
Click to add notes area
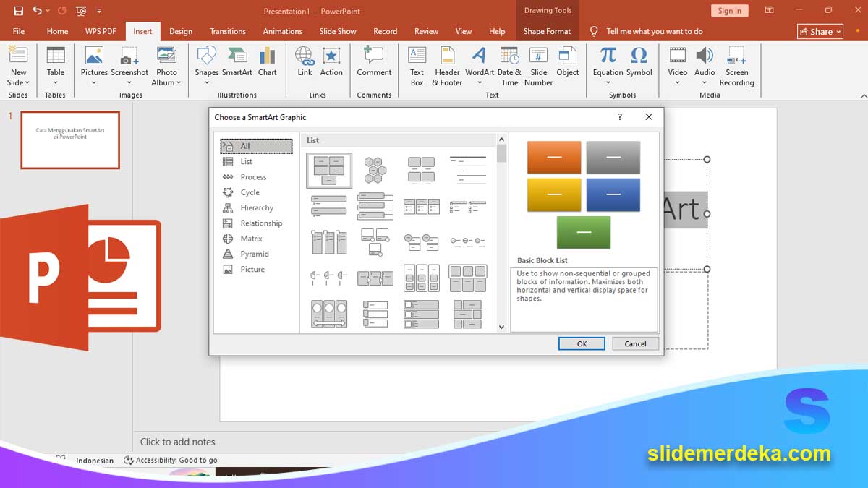tap(177, 442)
